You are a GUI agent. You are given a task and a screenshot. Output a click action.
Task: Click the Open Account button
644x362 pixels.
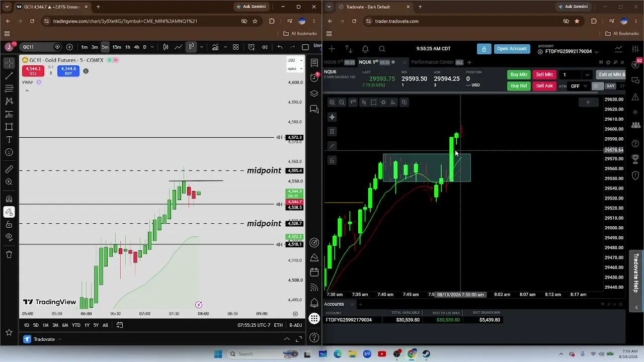[x=512, y=49]
